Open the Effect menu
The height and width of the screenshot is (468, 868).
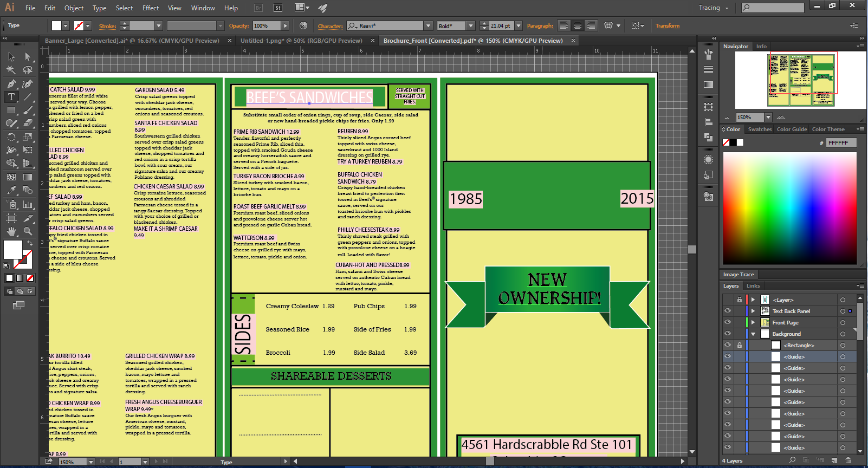point(151,8)
